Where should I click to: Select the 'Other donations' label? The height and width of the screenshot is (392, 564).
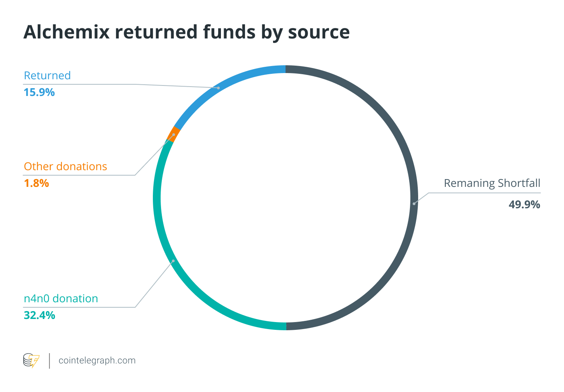click(65, 166)
